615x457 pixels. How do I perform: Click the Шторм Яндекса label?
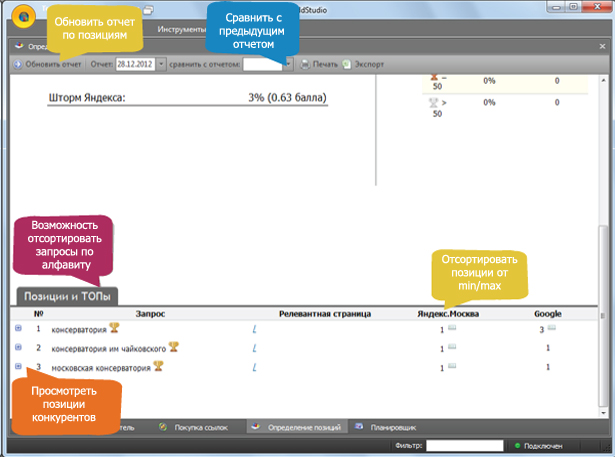coord(87,98)
